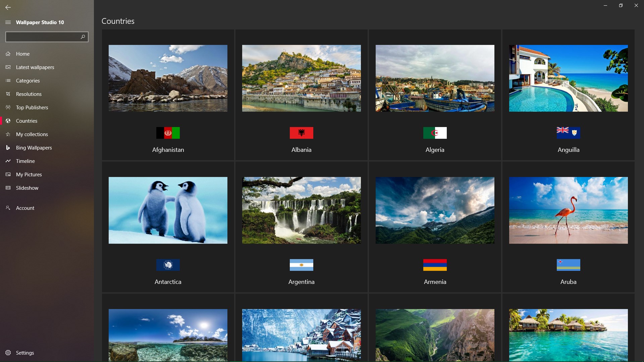Click the back arrow icon
This screenshot has width=644, height=362.
pos(8,7)
